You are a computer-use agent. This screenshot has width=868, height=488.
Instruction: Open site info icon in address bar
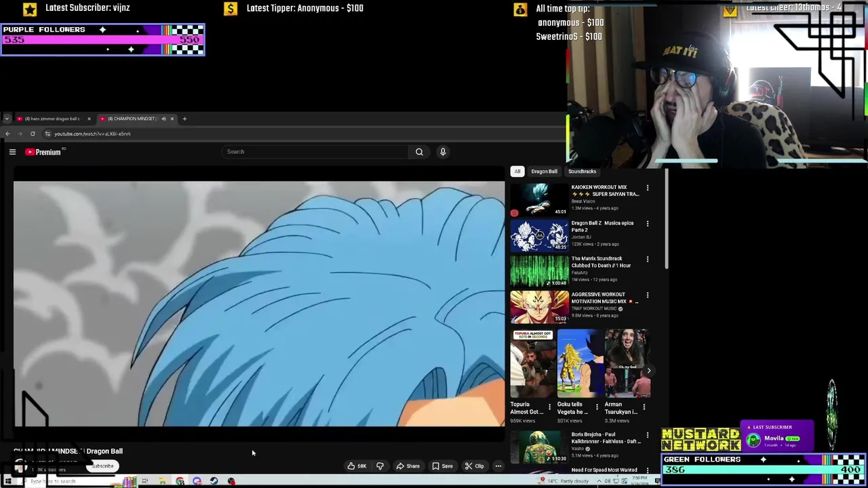click(x=47, y=134)
